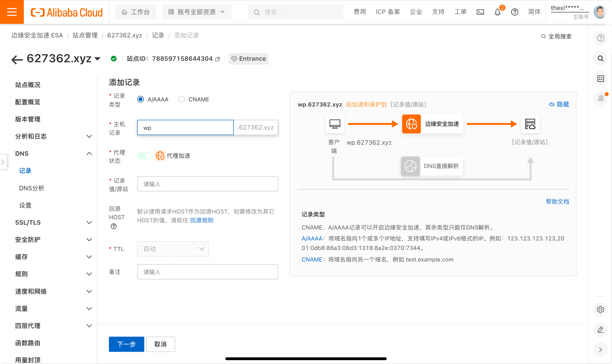Toggle the 代理状态 proxy switch

(x=145, y=156)
